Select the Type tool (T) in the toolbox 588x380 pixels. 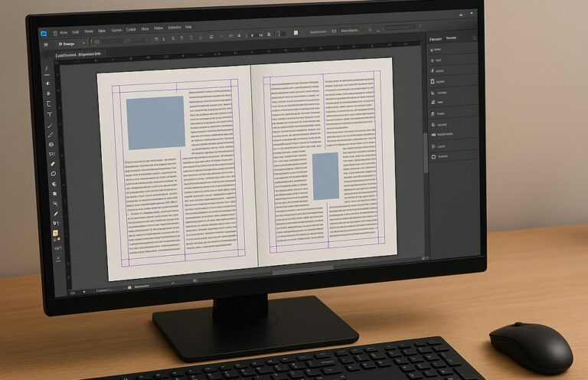(x=50, y=115)
